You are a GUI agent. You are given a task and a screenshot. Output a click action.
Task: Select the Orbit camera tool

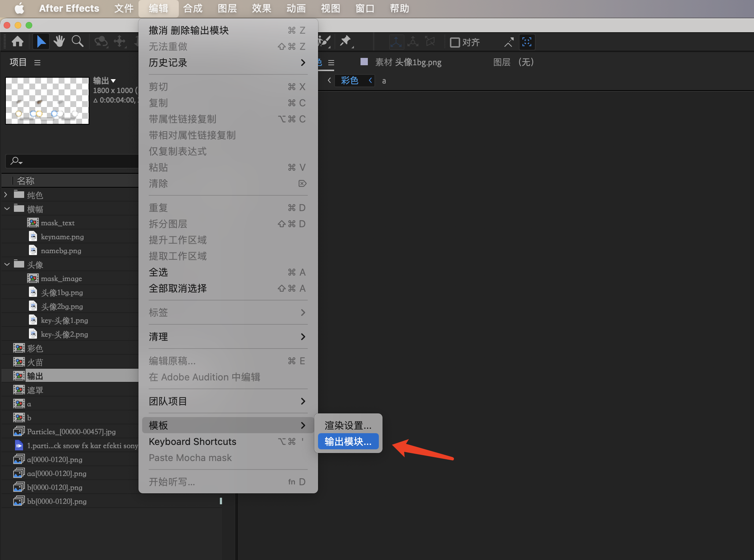pyautogui.click(x=101, y=42)
